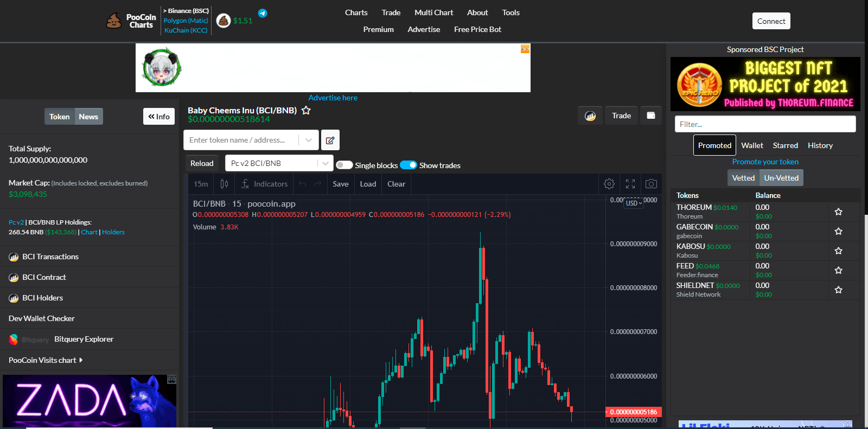The width and height of the screenshot is (868, 429).
Task: Expand the token search dropdown arrow
Action: click(x=308, y=140)
